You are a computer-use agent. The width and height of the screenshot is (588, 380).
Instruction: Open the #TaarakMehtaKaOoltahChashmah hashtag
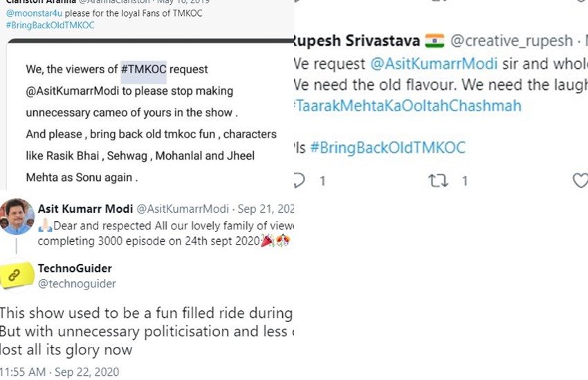[x=407, y=106]
